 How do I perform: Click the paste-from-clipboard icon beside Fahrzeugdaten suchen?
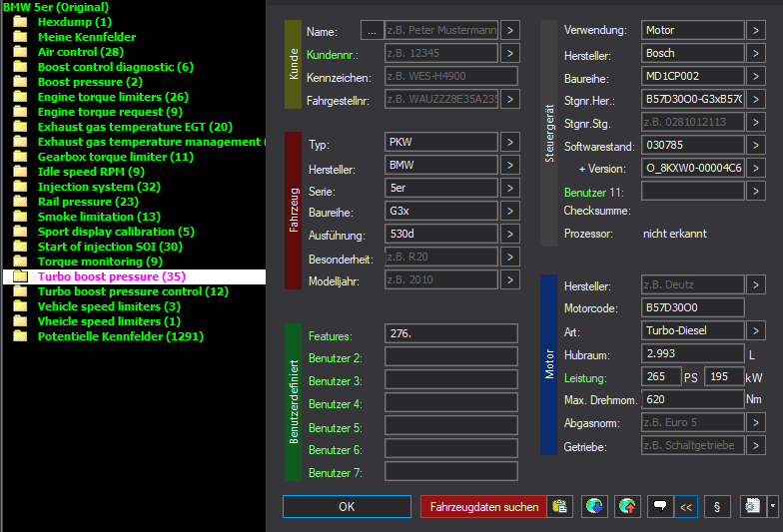[x=559, y=507]
